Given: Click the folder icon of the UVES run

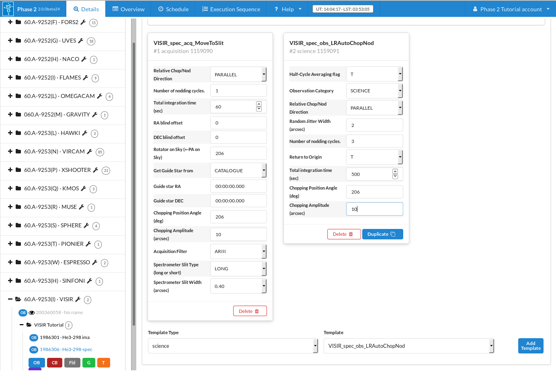Looking at the screenshot, I should 18,41.
